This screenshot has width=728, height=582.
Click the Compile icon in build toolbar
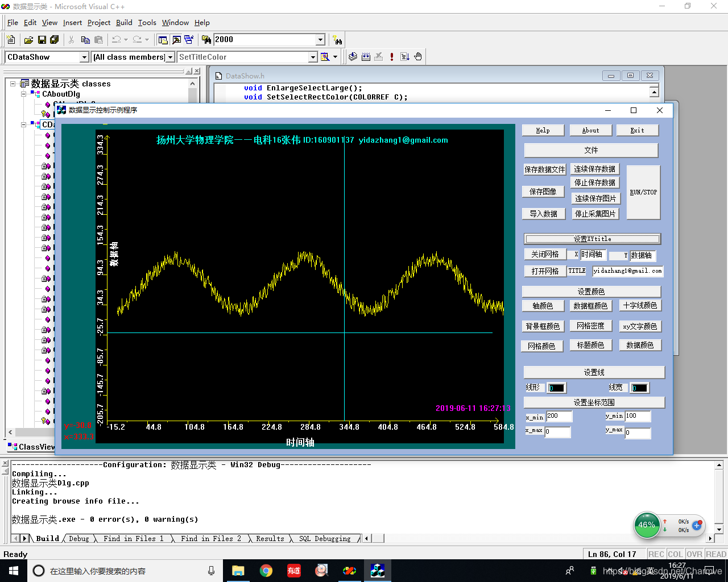click(x=353, y=57)
